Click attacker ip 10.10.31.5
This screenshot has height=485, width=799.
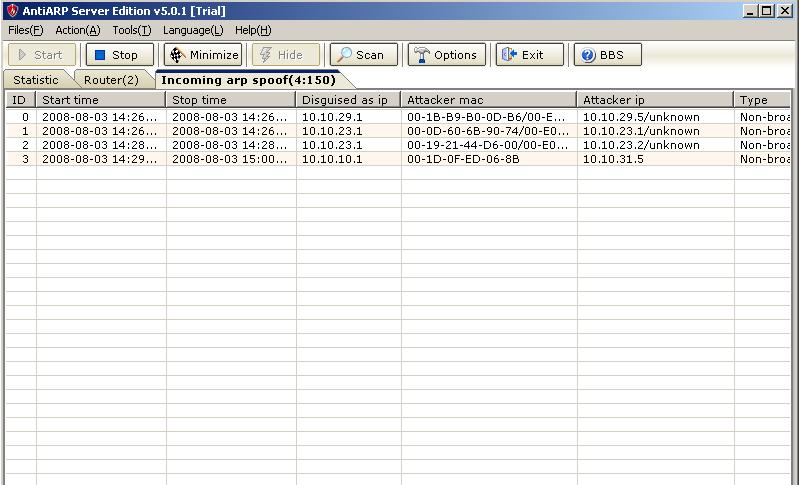coord(613,159)
